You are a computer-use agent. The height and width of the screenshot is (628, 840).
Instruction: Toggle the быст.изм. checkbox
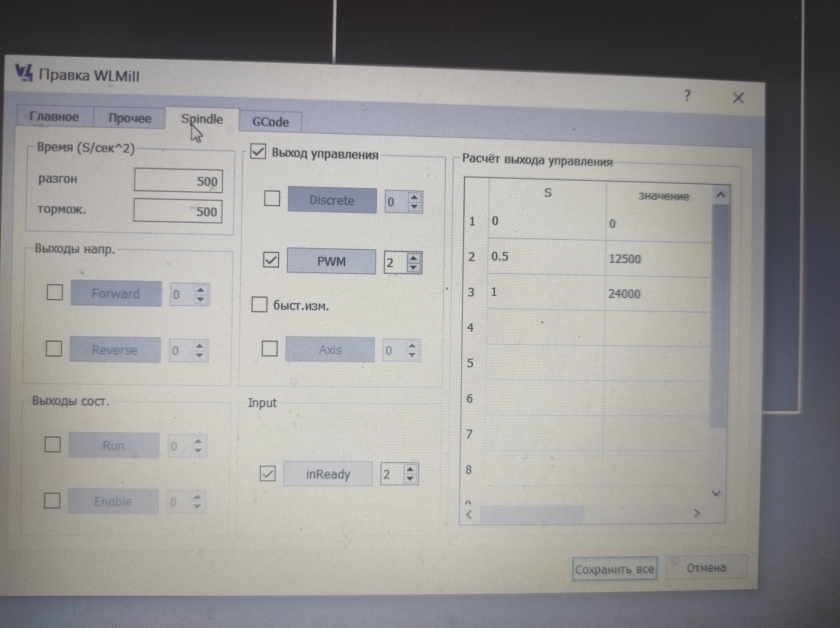[259, 304]
